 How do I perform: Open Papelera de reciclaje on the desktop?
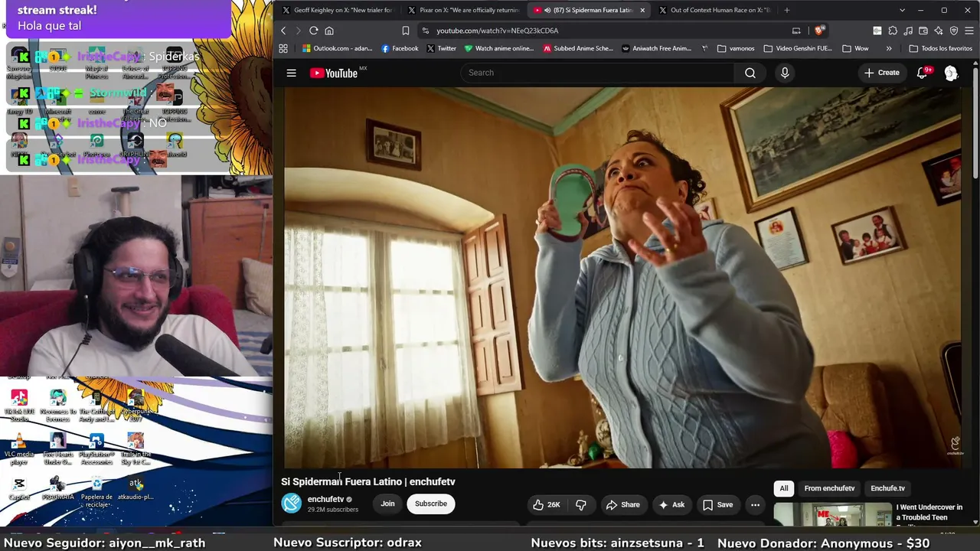[96, 491]
